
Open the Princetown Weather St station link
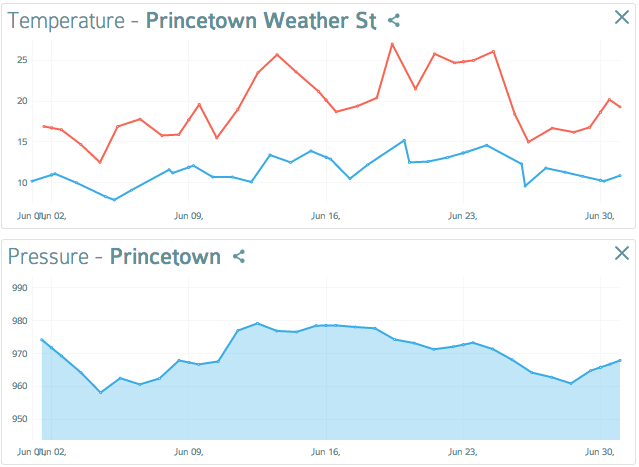tap(261, 20)
